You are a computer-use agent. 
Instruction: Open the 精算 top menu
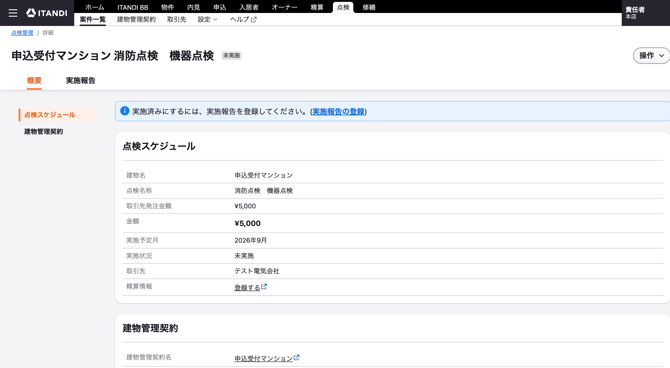pos(317,7)
